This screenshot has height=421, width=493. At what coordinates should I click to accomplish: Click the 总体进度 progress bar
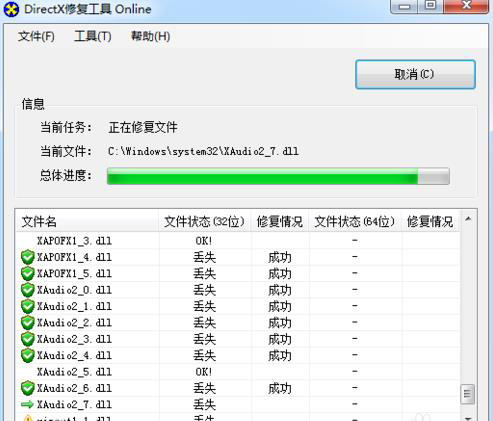click(x=278, y=176)
